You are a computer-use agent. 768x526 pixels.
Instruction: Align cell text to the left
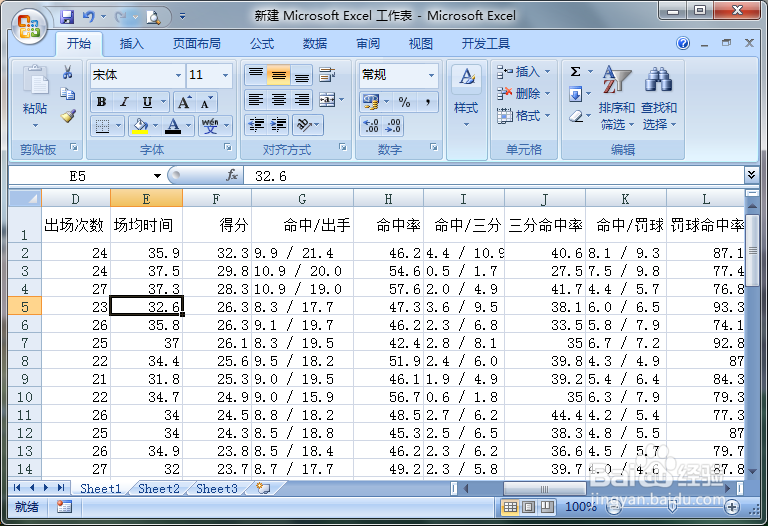tap(256, 100)
